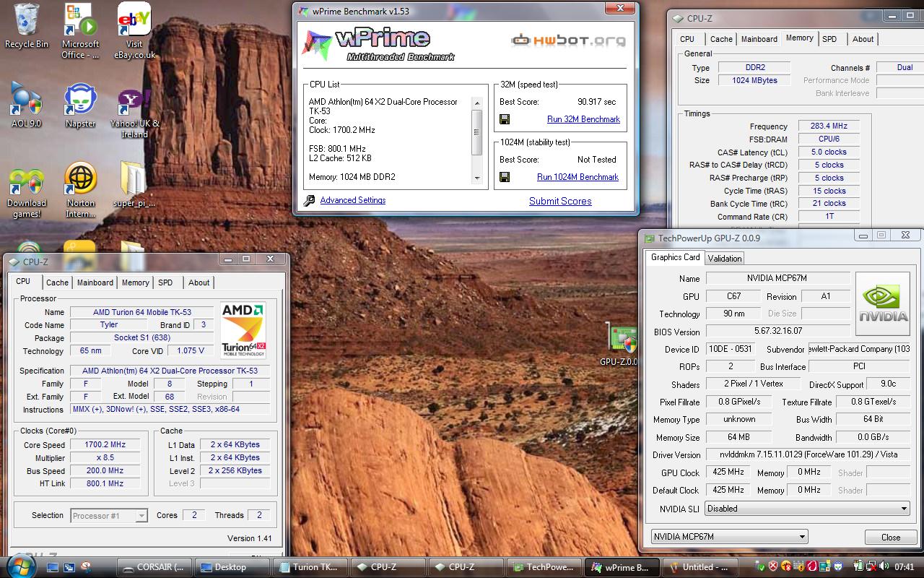Click the Submit Scores link

[x=560, y=201]
